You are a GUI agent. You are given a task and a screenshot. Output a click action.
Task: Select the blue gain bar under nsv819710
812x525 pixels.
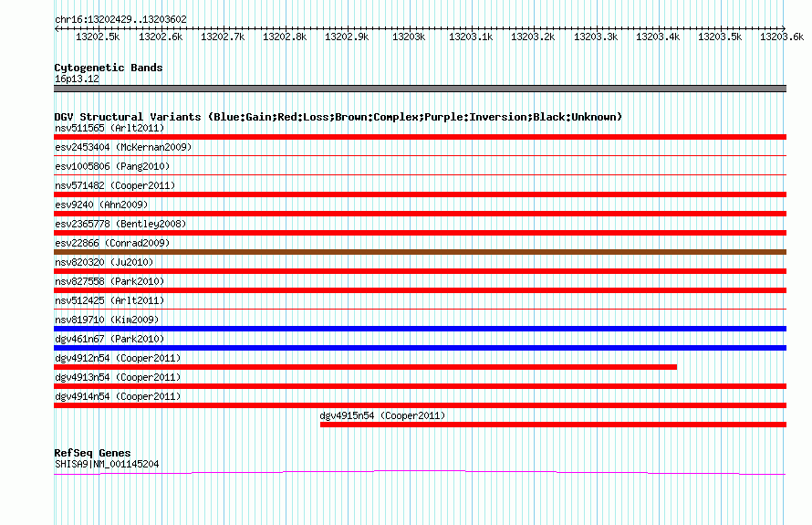pos(420,329)
